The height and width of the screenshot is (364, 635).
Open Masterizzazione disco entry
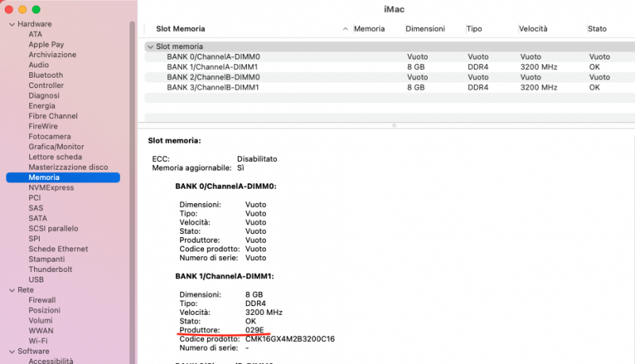pyautogui.click(x=68, y=167)
